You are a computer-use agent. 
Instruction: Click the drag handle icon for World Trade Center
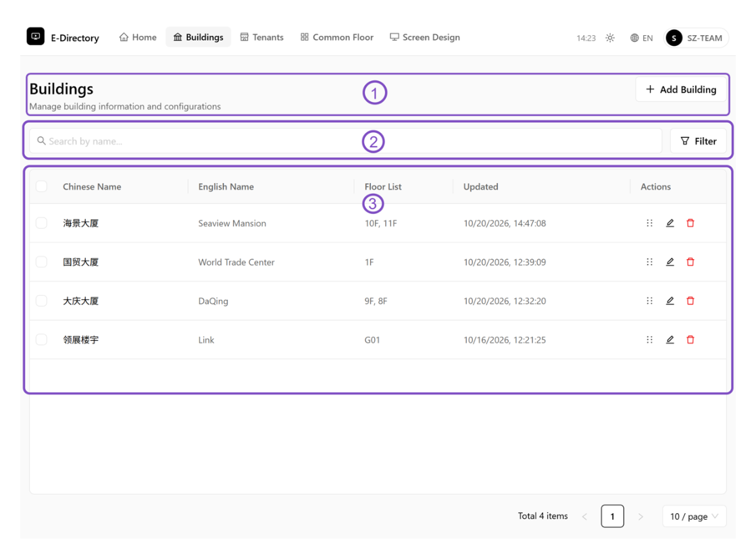[x=649, y=262]
